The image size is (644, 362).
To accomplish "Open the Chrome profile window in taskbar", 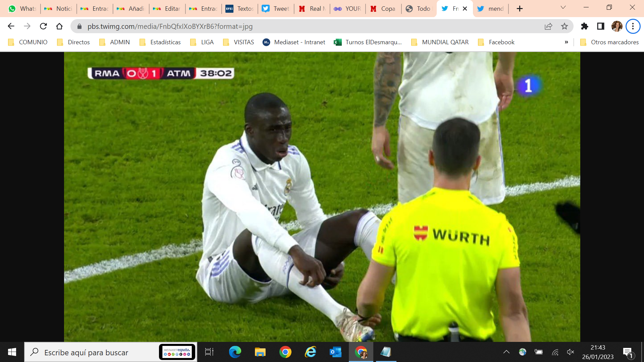I will 361,352.
